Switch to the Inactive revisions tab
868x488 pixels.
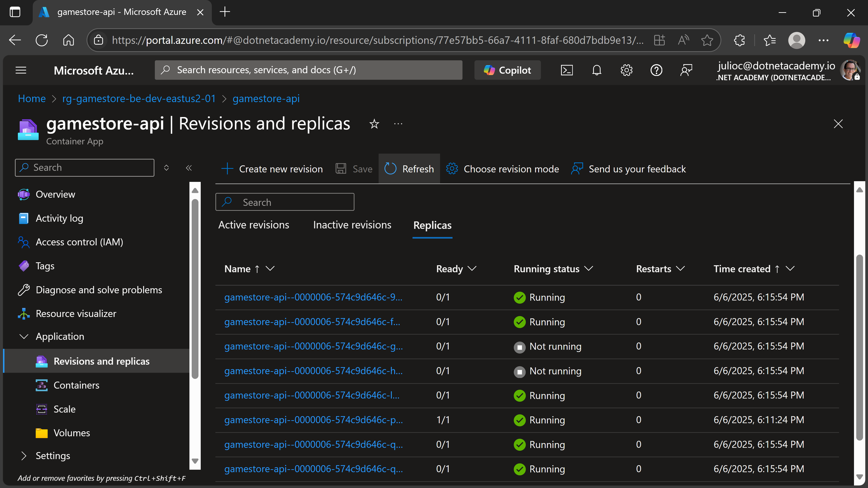(x=352, y=225)
